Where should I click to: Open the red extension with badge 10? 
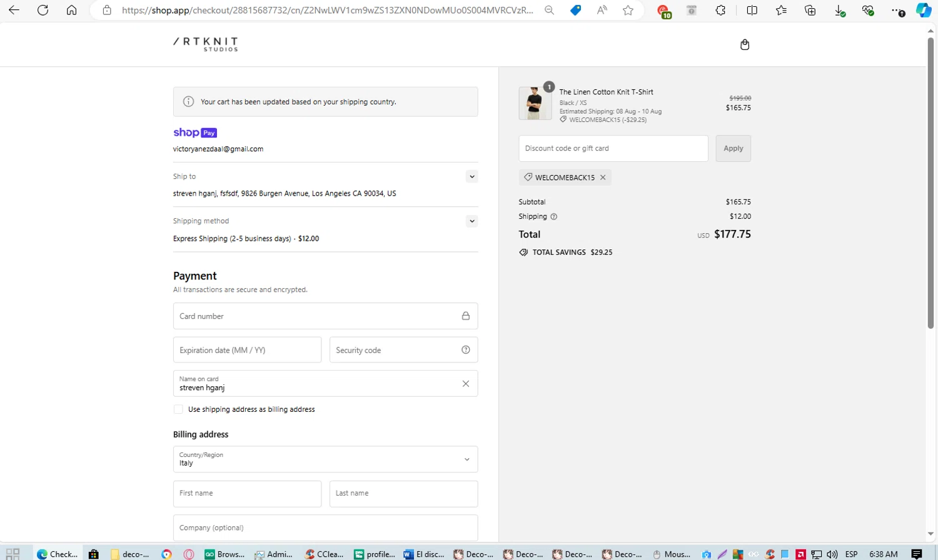(x=664, y=11)
